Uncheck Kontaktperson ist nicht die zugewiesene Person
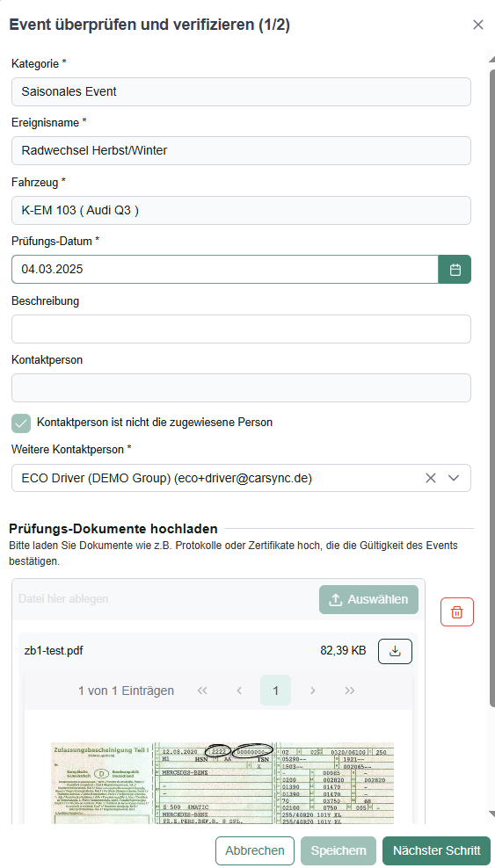 tap(21, 423)
